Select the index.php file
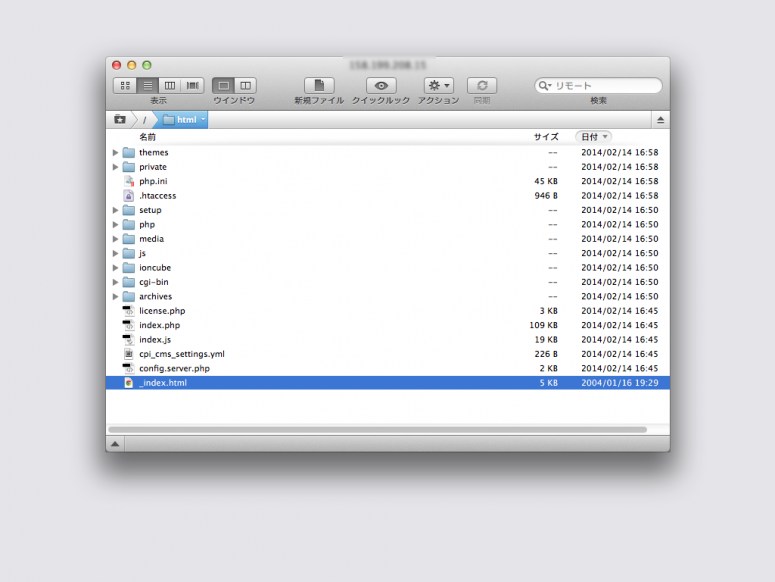The width and height of the screenshot is (775, 582). click(x=159, y=325)
